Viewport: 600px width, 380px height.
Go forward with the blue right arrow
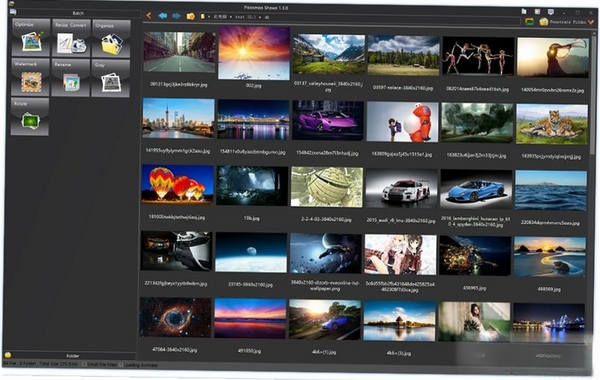pos(176,16)
